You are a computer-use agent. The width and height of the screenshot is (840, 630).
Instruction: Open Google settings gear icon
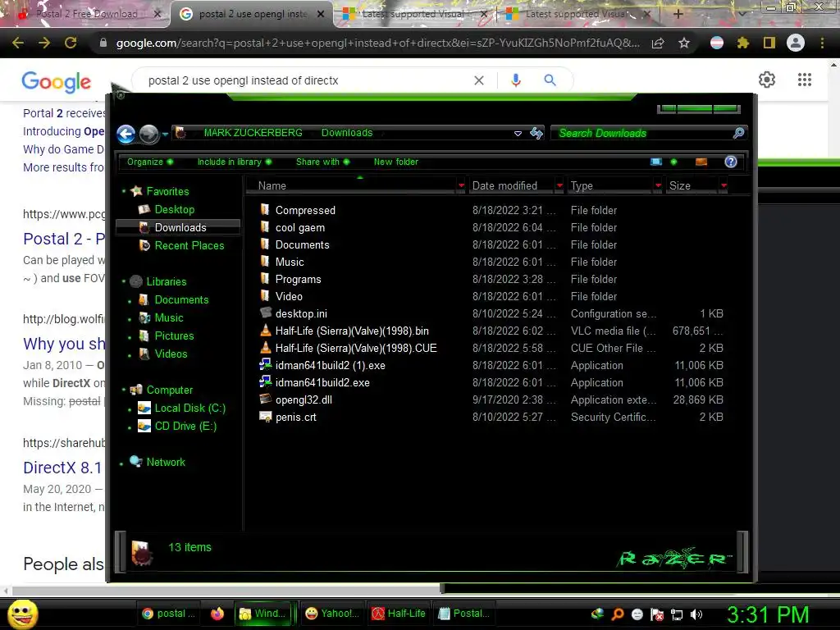pos(767,80)
